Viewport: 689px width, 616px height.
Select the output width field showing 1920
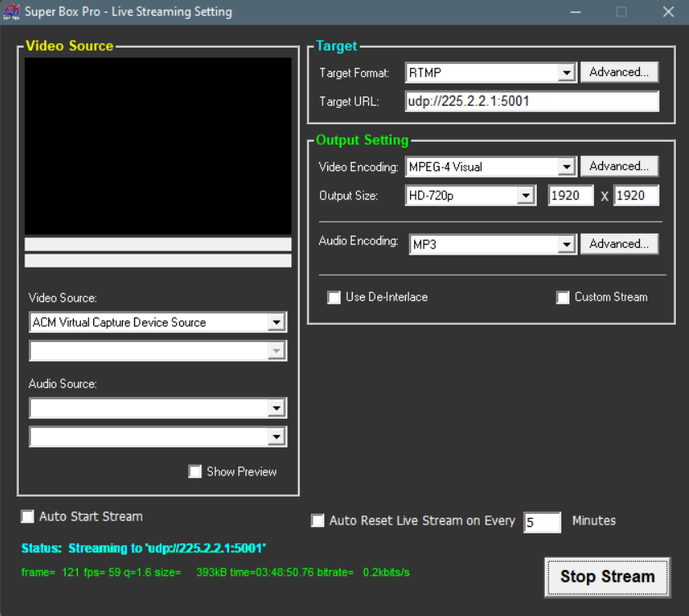point(570,195)
